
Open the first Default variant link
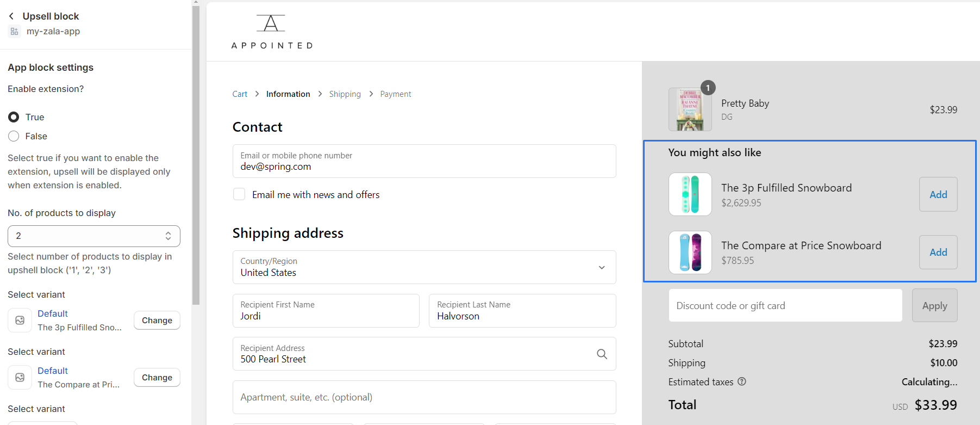53,313
